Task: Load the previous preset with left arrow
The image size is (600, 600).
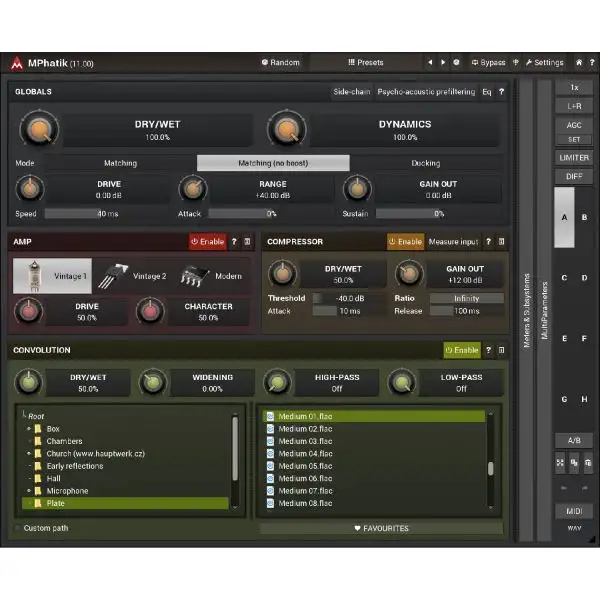Action: point(430,62)
